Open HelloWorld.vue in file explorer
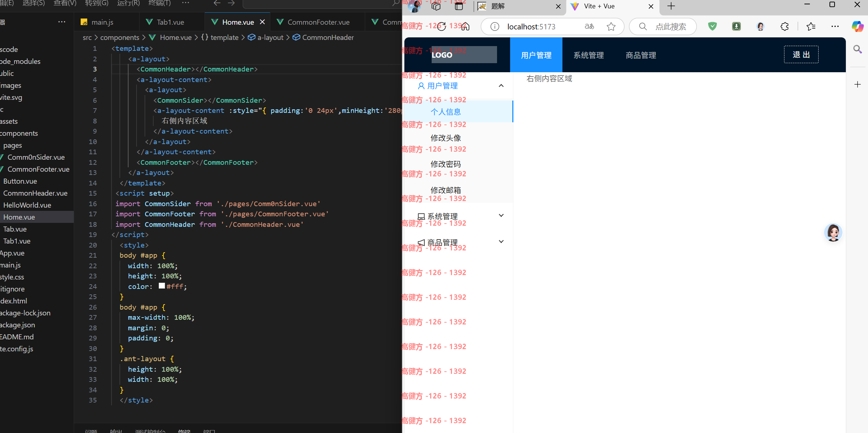 27,205
